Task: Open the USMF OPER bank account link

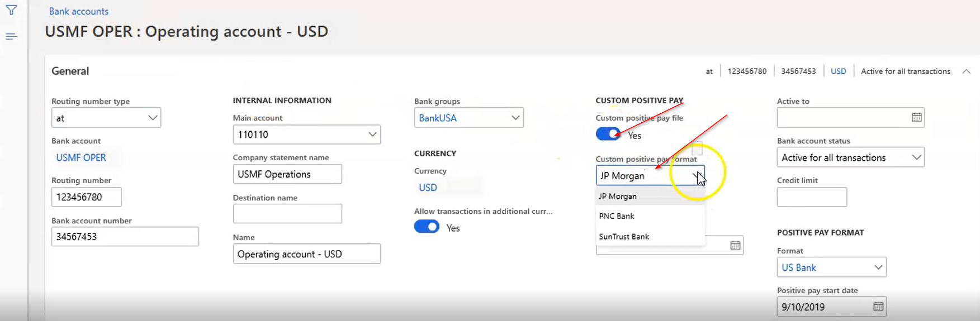Action: click(x=81, y=157)
